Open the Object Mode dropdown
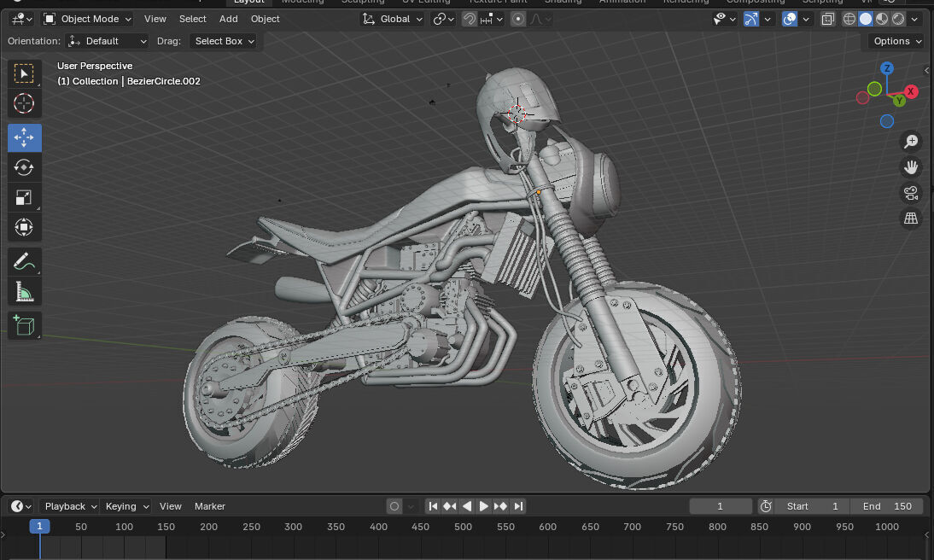Image resolution: width=934 pixels, height=560 pixels. (x=88, y=19)
